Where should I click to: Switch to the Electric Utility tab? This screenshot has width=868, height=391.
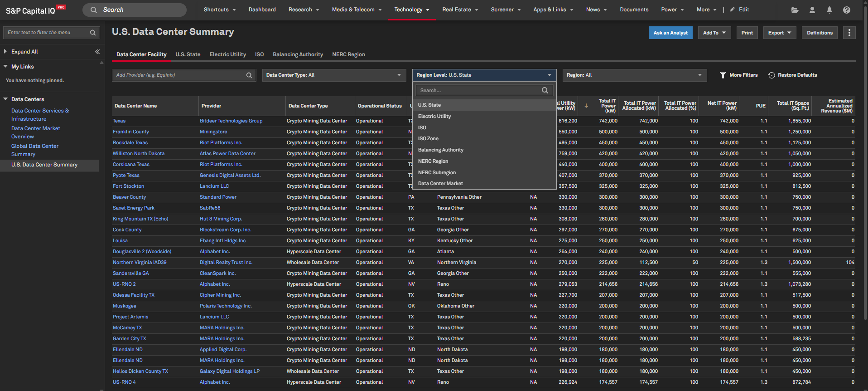pos(227,54)
